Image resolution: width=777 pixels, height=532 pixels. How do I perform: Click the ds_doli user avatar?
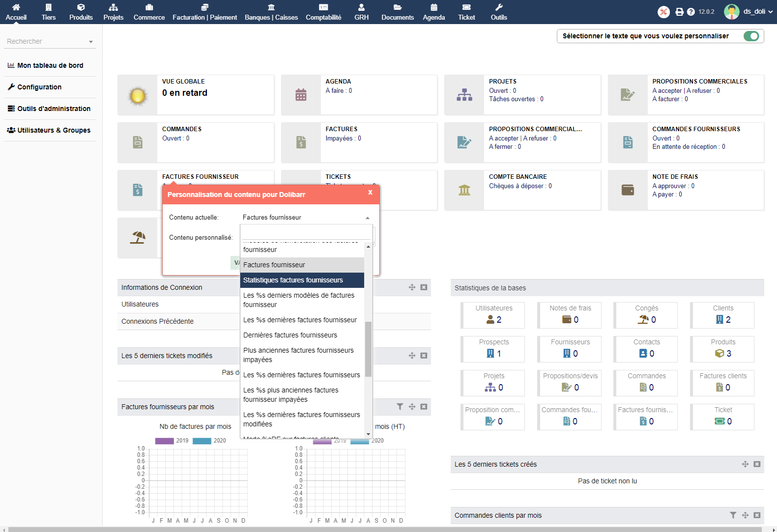click(x=731, y=12)
